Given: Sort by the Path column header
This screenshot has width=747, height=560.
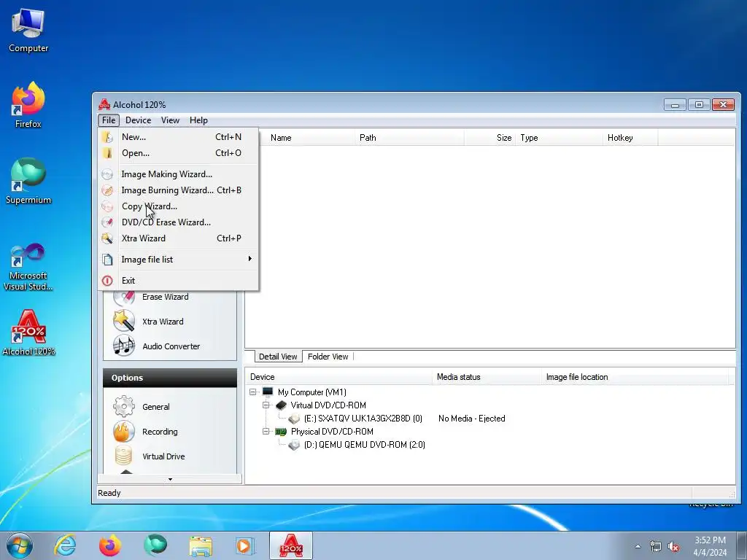Looking at the screenshot, I should (409, 138).
